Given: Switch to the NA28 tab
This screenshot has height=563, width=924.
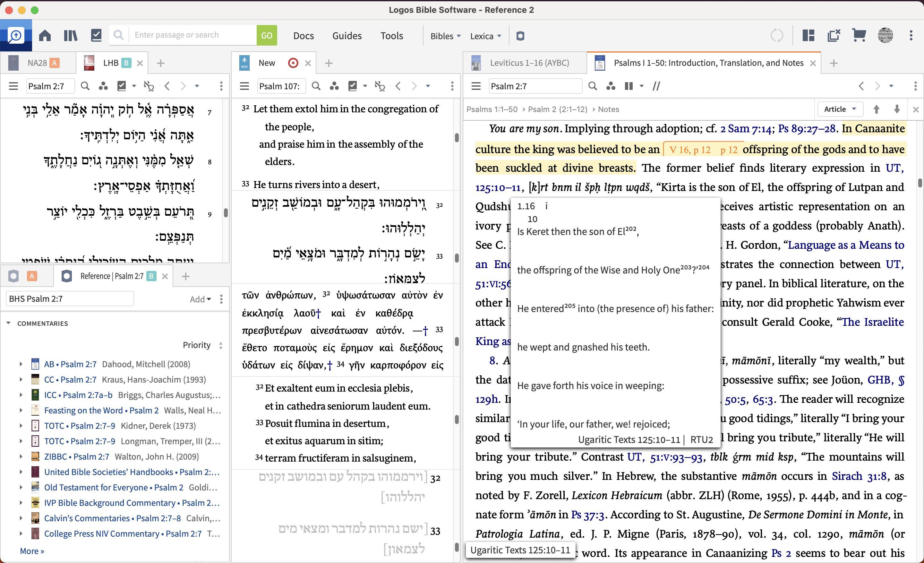Looking at the screenshot, I should click(38, 63).
